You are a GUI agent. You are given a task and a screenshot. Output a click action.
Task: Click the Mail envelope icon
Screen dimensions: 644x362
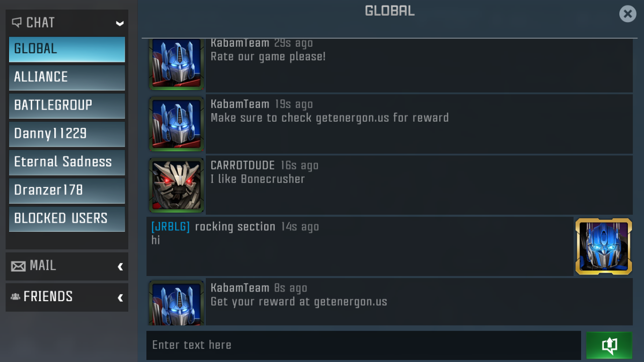tap(18, 266)
